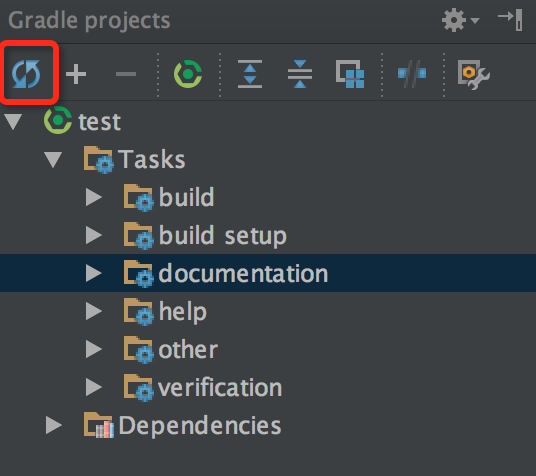
Task: Click the Refresh all Gradle projects icon
Action: [x=26, y=74]
